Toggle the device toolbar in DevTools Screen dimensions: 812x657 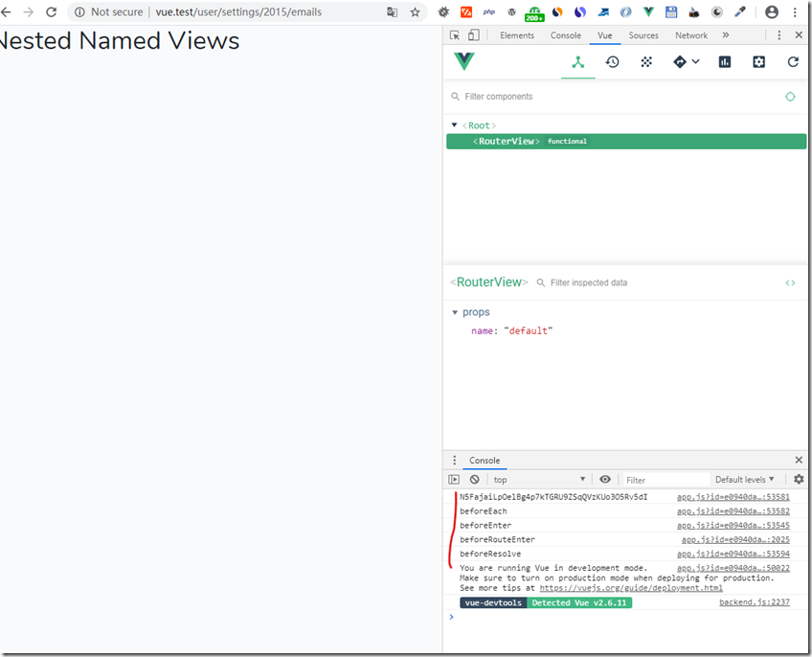pos(473,35)
